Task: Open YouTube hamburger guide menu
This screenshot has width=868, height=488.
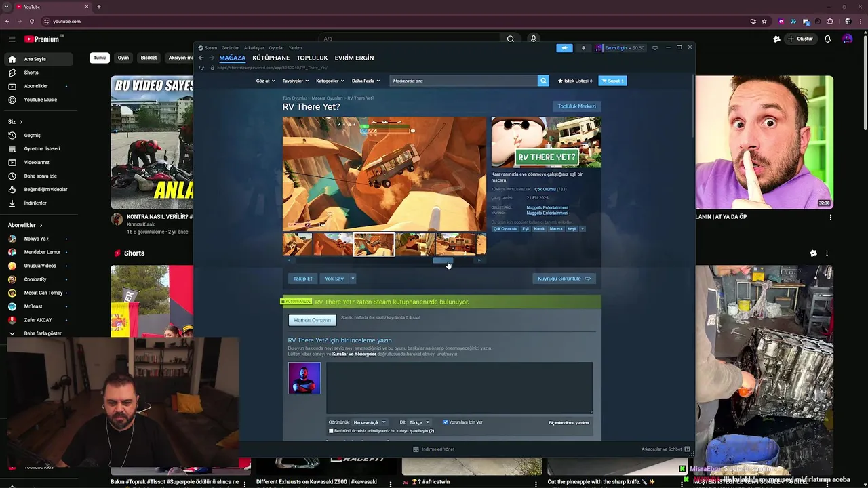Action: 12,39
